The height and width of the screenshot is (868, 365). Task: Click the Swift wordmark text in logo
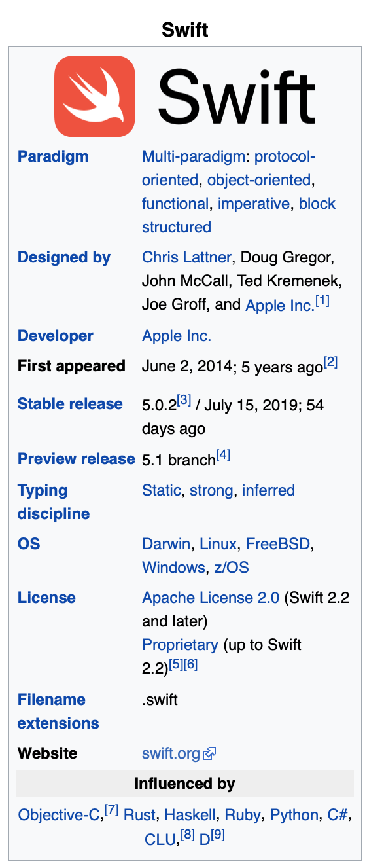[237, 96]
